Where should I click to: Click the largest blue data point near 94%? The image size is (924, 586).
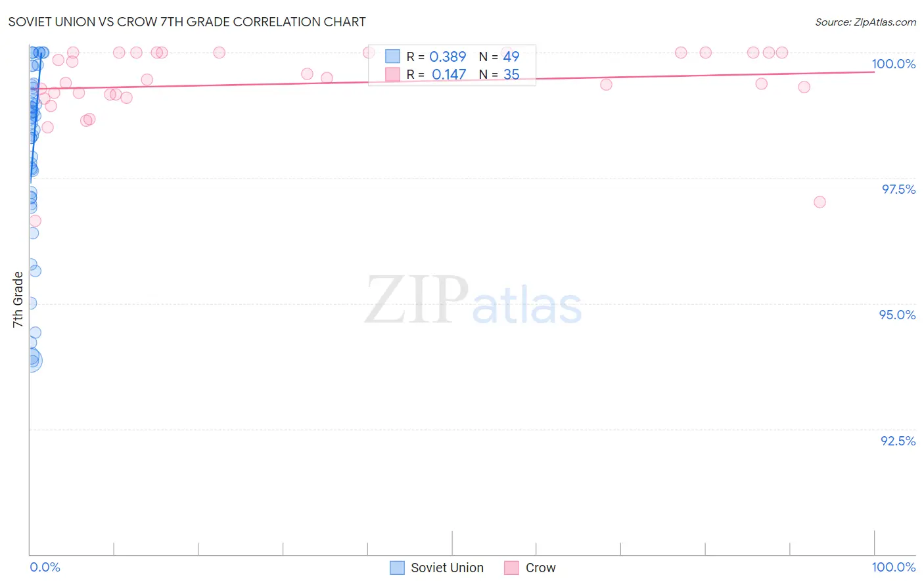pos(30,359)
